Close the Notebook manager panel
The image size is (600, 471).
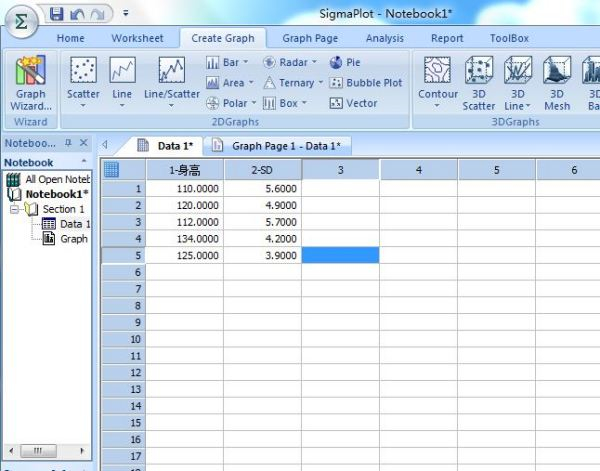[x=84, y=144]
